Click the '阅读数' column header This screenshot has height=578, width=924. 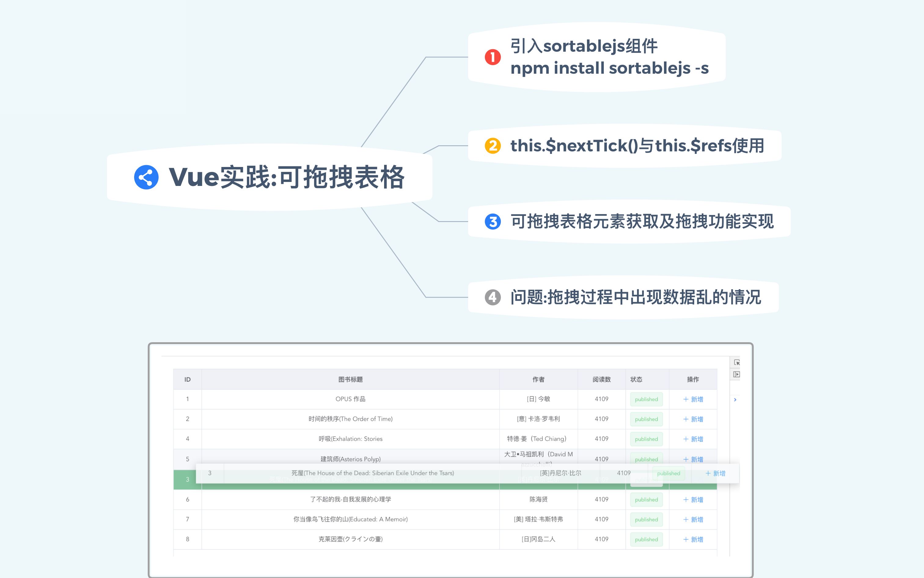click(601, 379)
